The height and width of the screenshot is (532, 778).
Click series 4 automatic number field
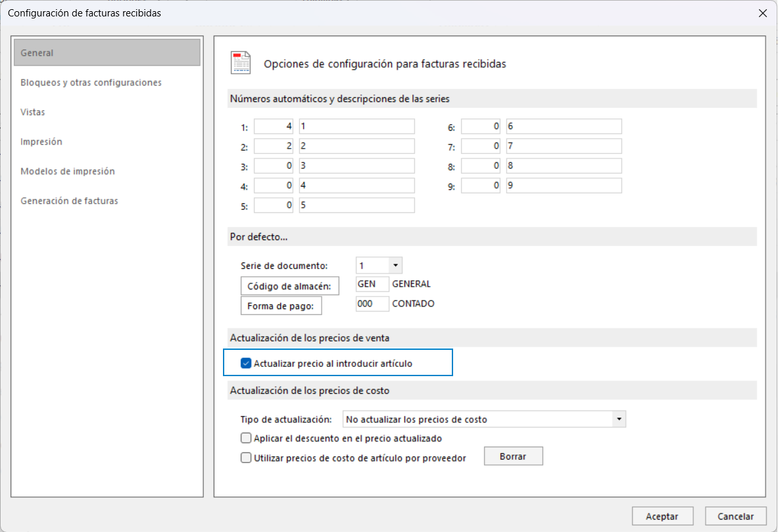click(x=274, y=185)
